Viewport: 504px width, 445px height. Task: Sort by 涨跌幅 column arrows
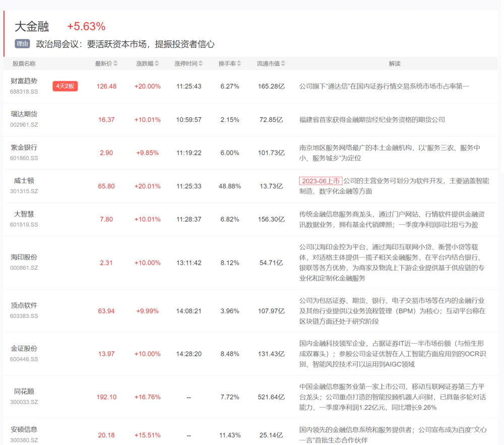click(x=157, y=63)
